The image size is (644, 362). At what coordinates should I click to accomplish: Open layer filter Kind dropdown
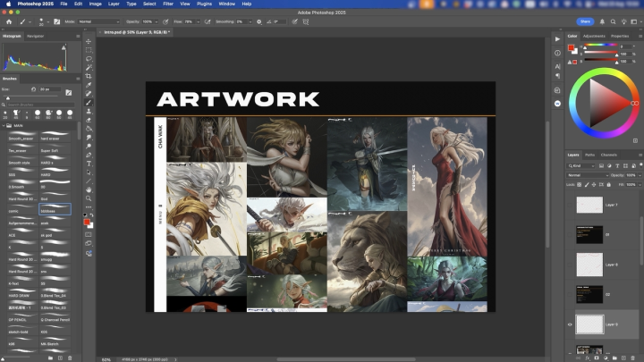pos(581,166)
